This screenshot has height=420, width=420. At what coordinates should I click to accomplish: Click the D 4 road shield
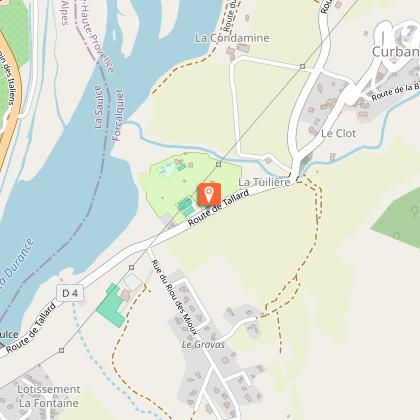tap(70, 293)
